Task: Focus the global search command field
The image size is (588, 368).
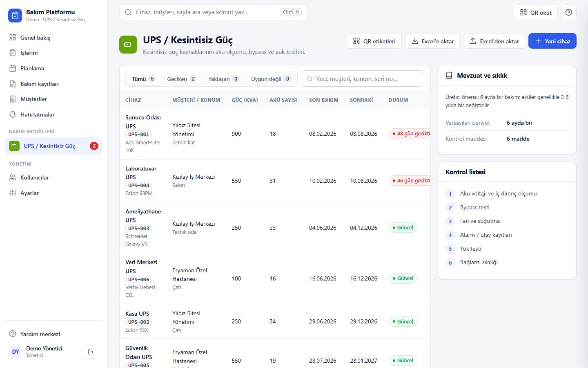Action: [213, 12]
